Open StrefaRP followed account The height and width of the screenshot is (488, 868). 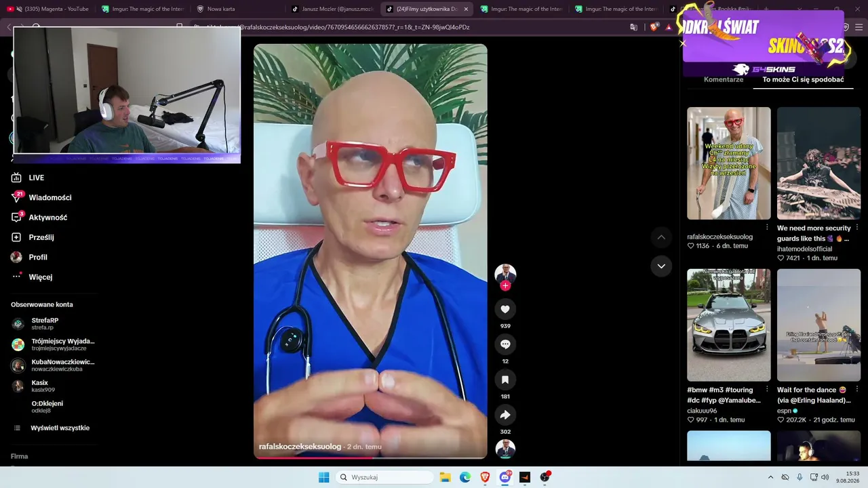click(45, 323)
